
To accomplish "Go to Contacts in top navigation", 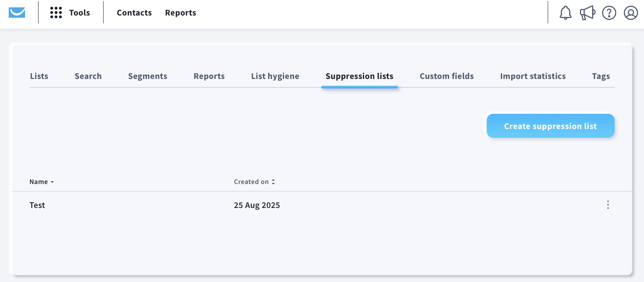I will (134, 13).
